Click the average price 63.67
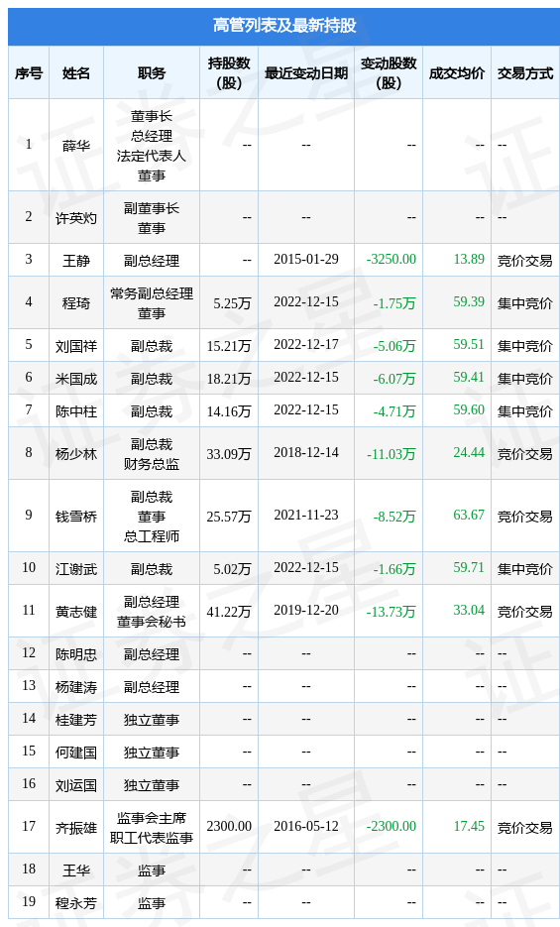 click(469, 515)
